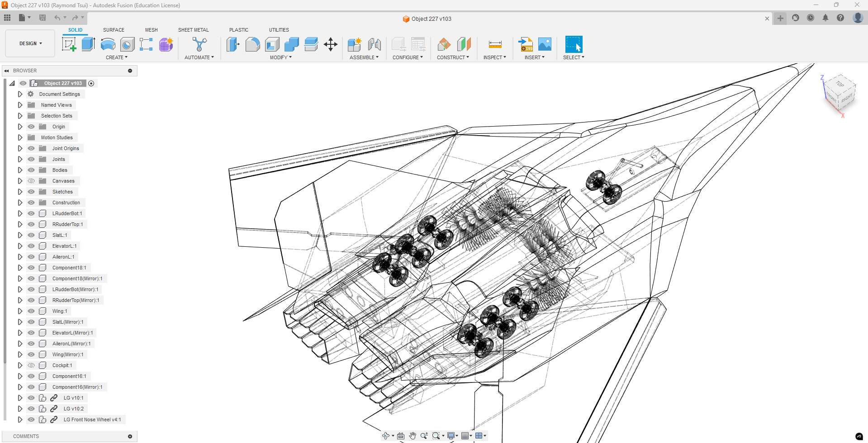
Task: Click the TOP face of ViewCube
Action: click(x=840, y=84)
